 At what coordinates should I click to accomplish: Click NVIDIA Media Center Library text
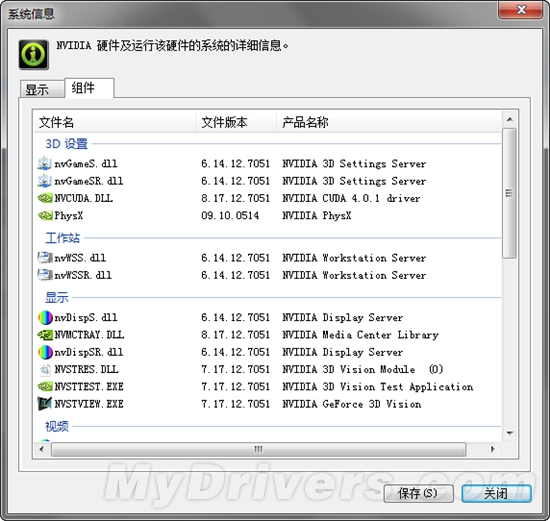coord(361,335)
